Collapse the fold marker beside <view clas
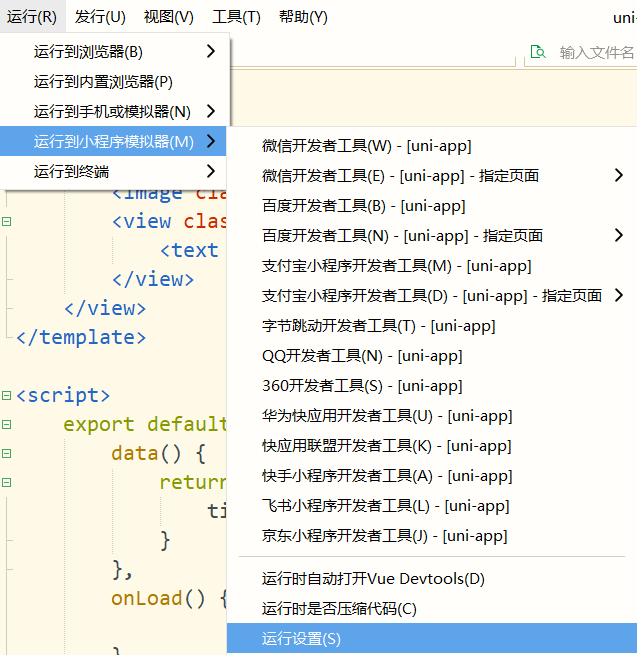 click(6, 221)
